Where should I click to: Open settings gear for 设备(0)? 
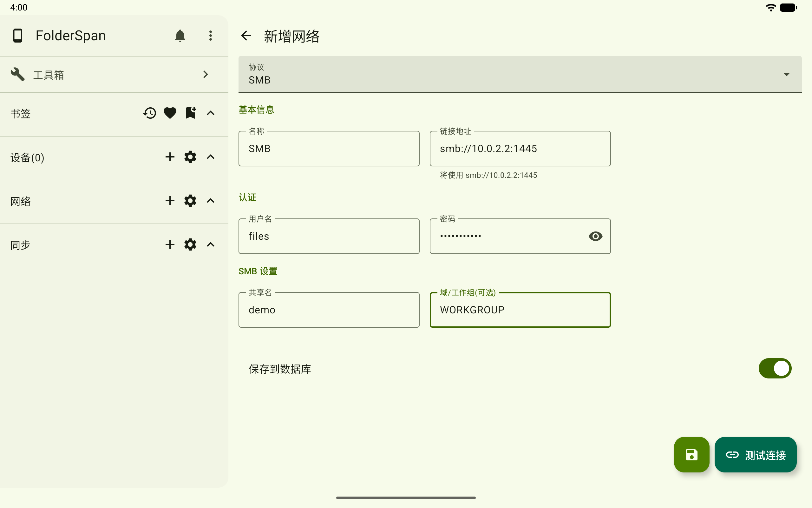[190, 157]
